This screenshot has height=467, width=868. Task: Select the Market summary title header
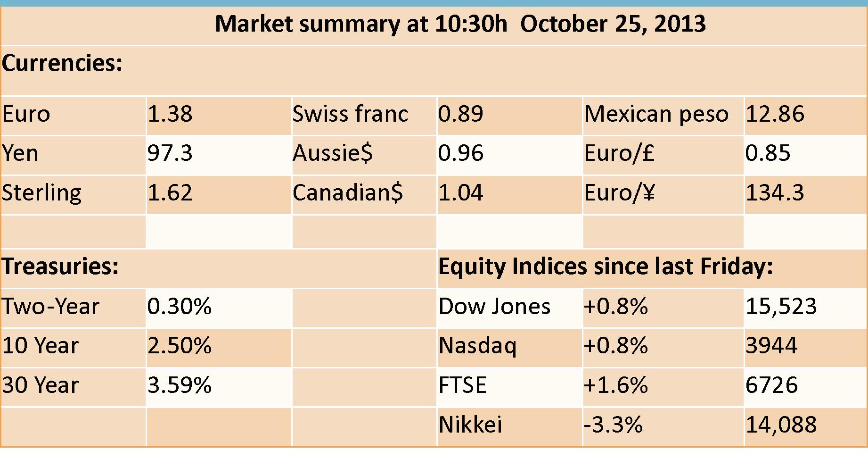(x=460, y=24)
